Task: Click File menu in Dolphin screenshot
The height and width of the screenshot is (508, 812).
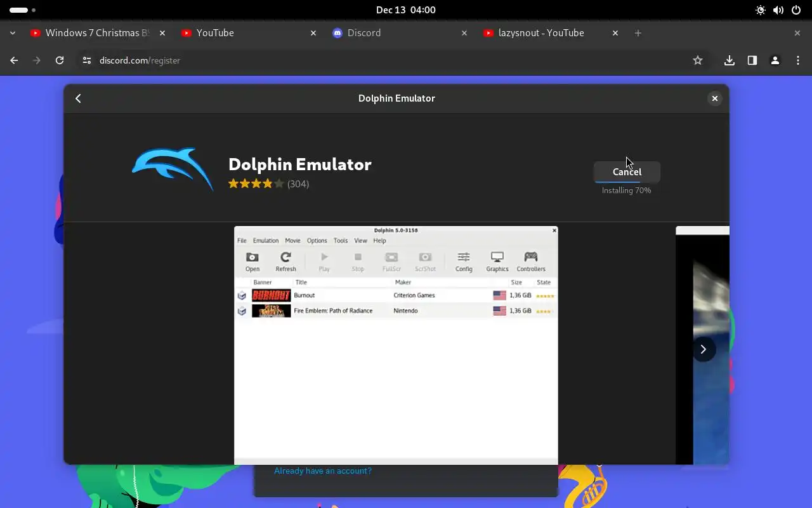Action: (242, 241)
